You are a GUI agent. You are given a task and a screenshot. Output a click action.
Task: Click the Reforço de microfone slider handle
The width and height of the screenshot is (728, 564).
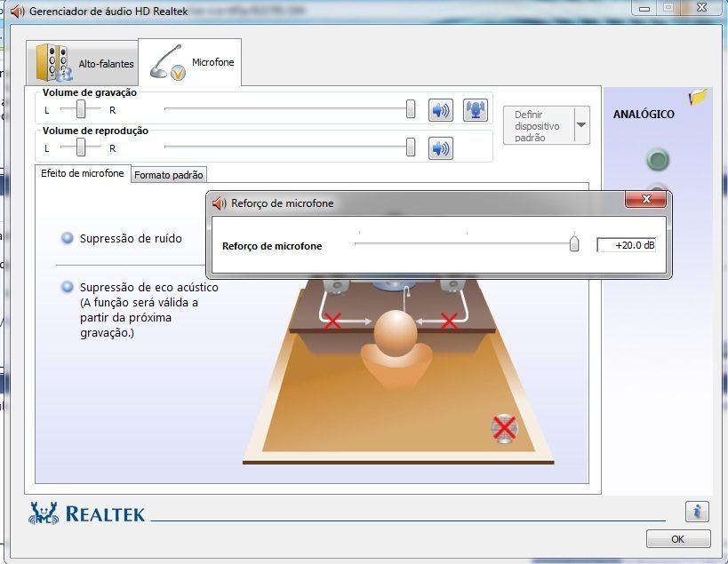(x=574, y=244)
